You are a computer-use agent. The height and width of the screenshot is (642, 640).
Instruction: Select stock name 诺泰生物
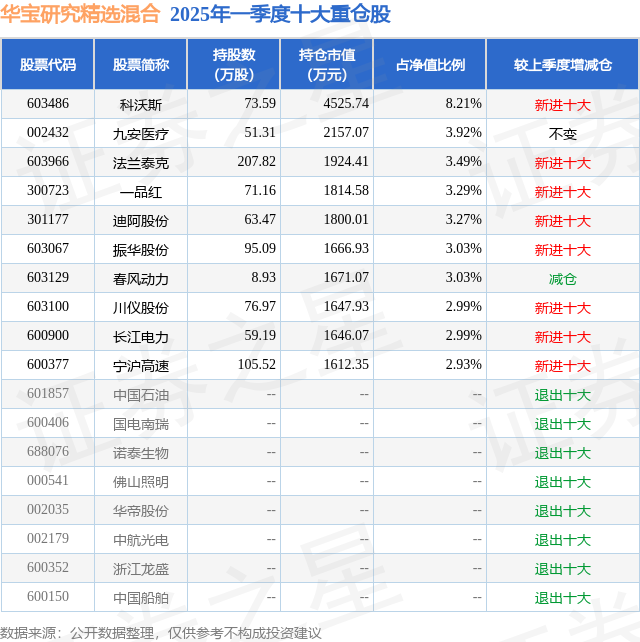coord(141,454)
